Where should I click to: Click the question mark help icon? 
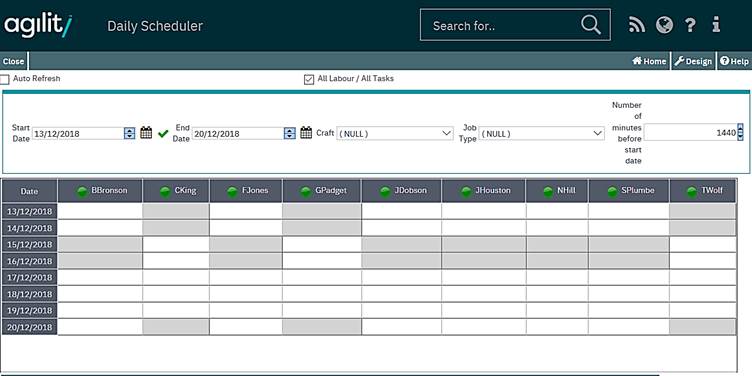(690, 25)
